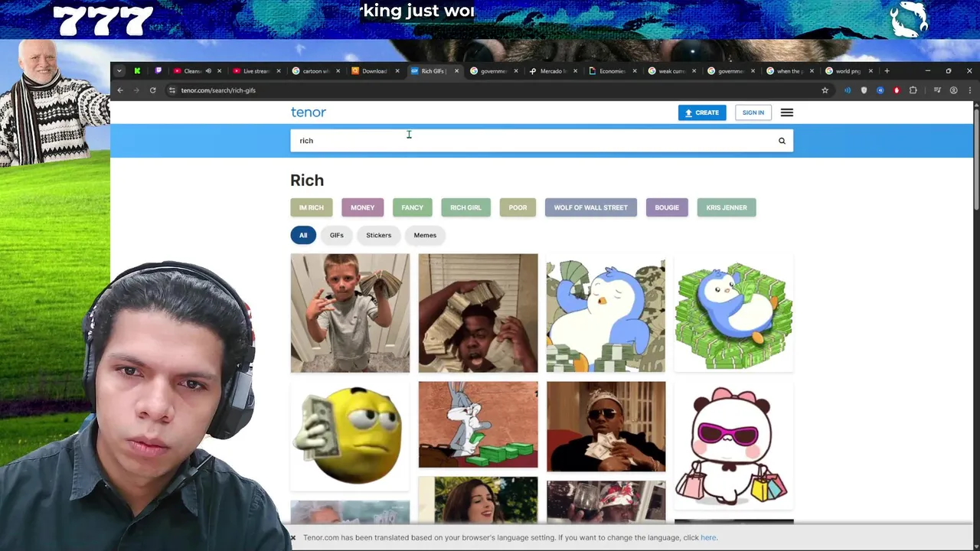Close the world png tab
Viewport: 980px width, 551px height.
pyautogui.click(x=871, y=71)
